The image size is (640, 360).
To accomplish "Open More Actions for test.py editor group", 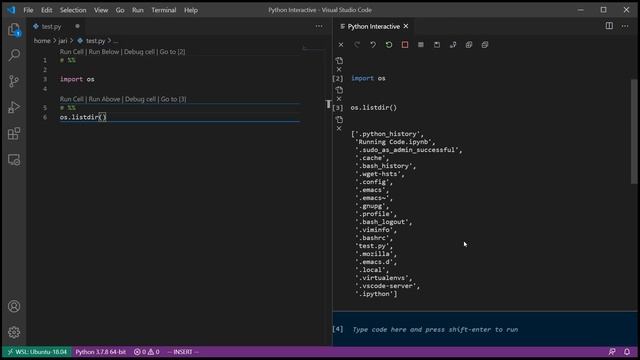I will point(319,26).
